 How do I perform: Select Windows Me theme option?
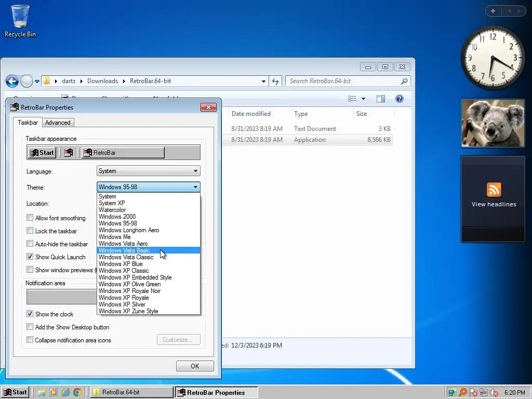[148, 237]
